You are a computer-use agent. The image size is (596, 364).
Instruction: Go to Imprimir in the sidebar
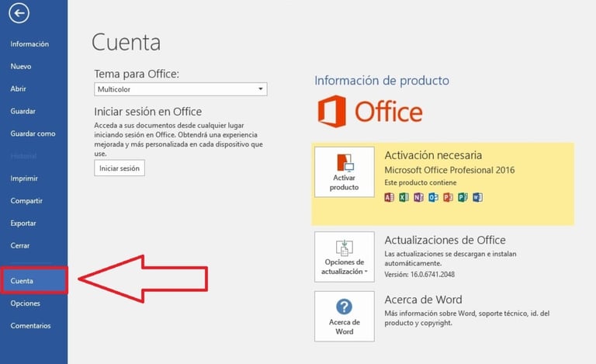24,179
